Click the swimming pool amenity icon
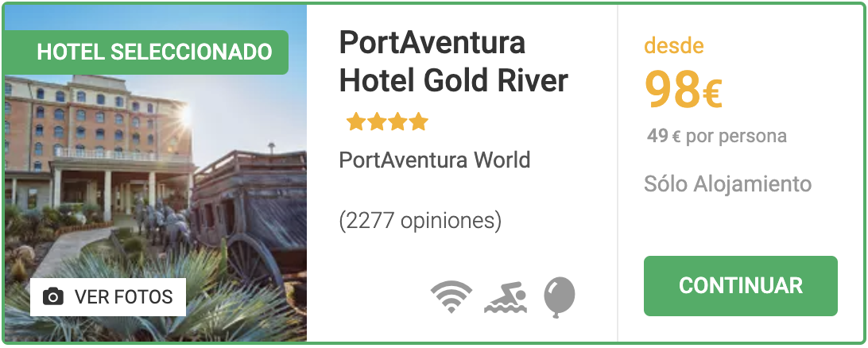The height and width of the screenshot is (348, 868). (506, 297)
